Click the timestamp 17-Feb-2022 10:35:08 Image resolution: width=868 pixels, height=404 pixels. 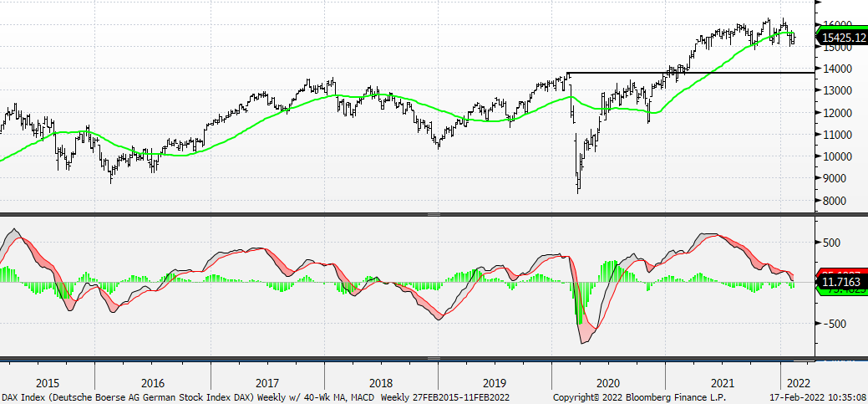click(819, 398)
